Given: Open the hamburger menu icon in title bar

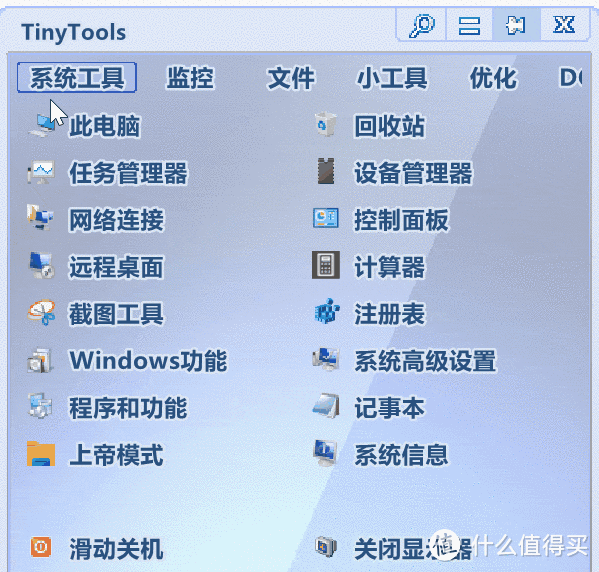Looking at the screenshot, I should pyautogui.click(x=469, y=26).
